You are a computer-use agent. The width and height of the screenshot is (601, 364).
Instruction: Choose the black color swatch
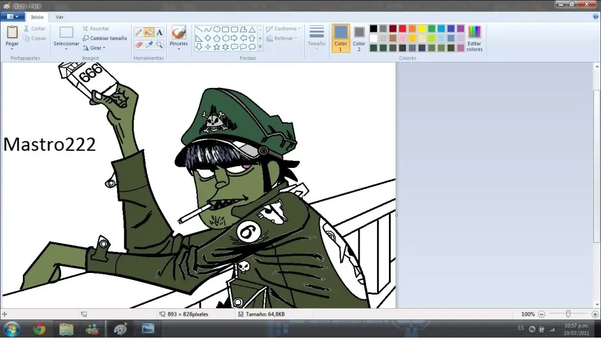373,28
